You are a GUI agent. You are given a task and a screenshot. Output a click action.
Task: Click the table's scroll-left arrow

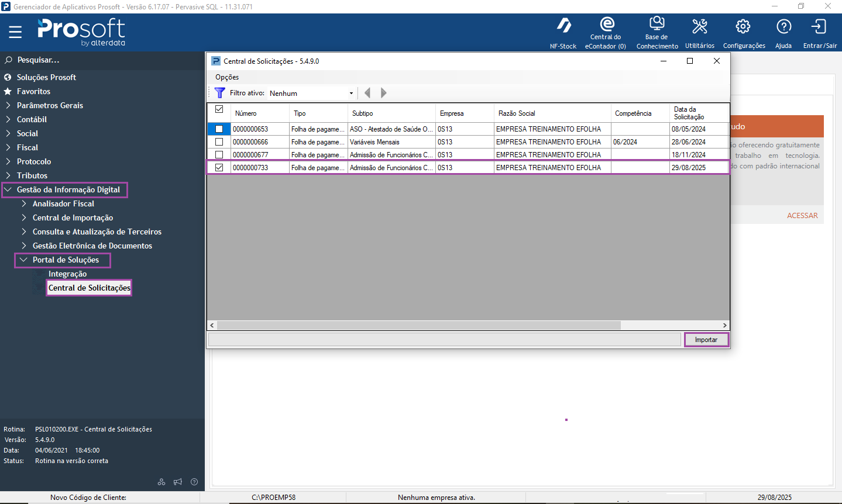(212, 326)
